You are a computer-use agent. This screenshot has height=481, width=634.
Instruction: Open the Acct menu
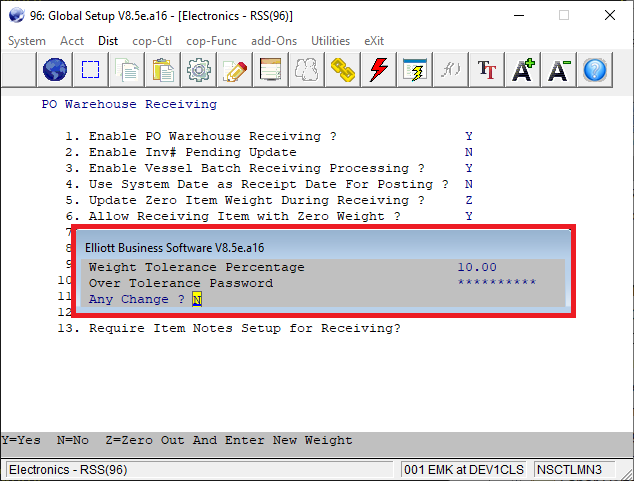[x=72, y=41]
